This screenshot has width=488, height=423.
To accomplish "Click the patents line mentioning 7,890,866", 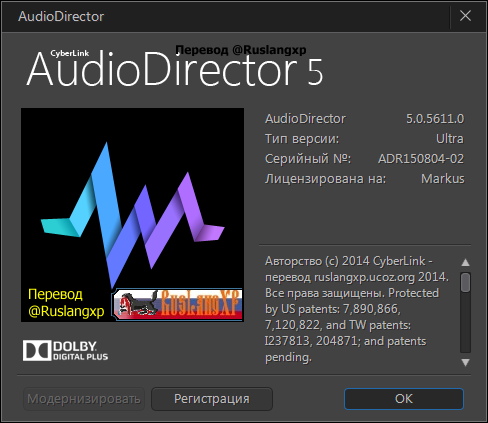I will point(333,309).
